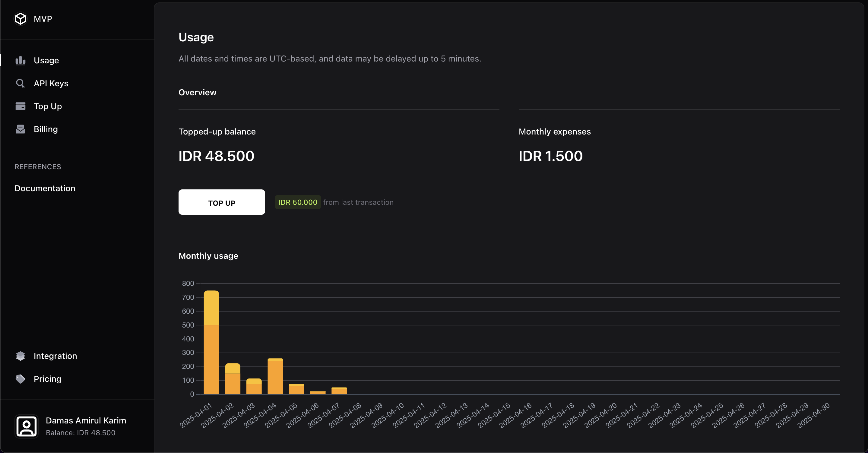The width and height of the screenshot is (868, 453).
Task: Navigate to Billing section
Action: 46,129
